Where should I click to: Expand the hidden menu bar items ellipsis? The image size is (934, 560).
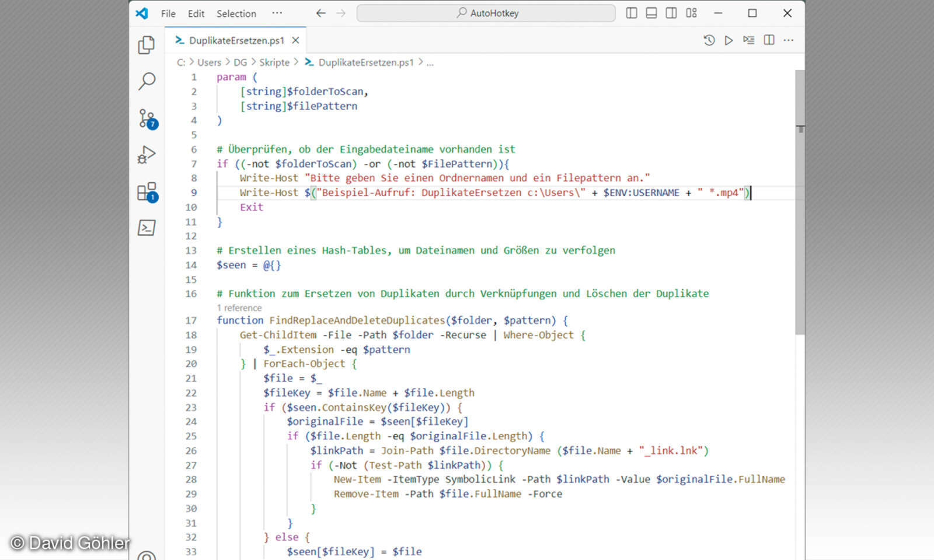click(277, 13)
